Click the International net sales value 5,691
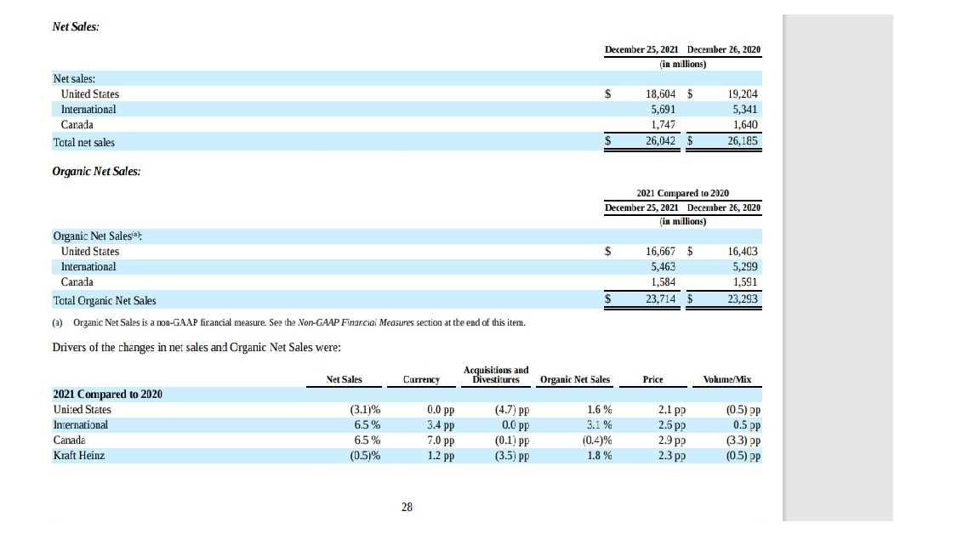The width and height of the screenshot is (980, 551). [x=664, y=109]
